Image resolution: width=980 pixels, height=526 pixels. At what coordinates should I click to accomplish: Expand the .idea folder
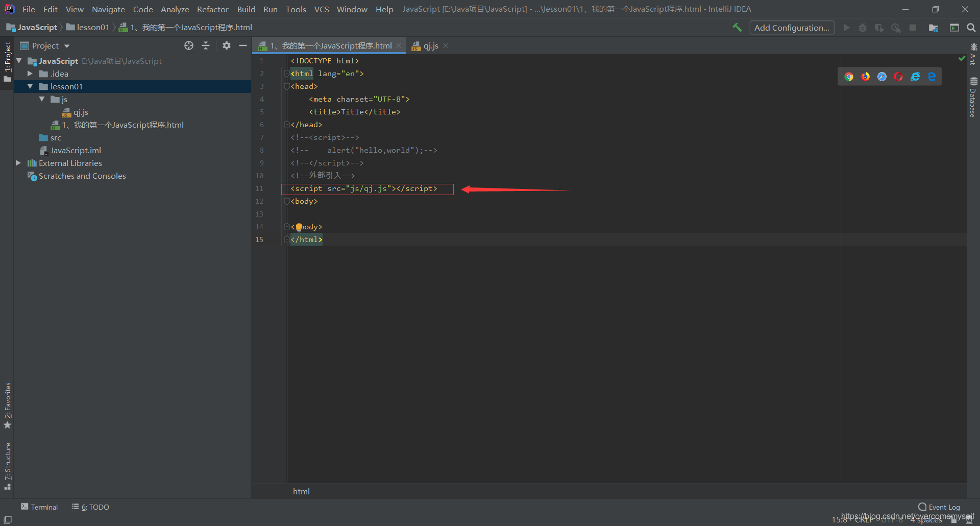pyautogui.click(x=30, y=74)
